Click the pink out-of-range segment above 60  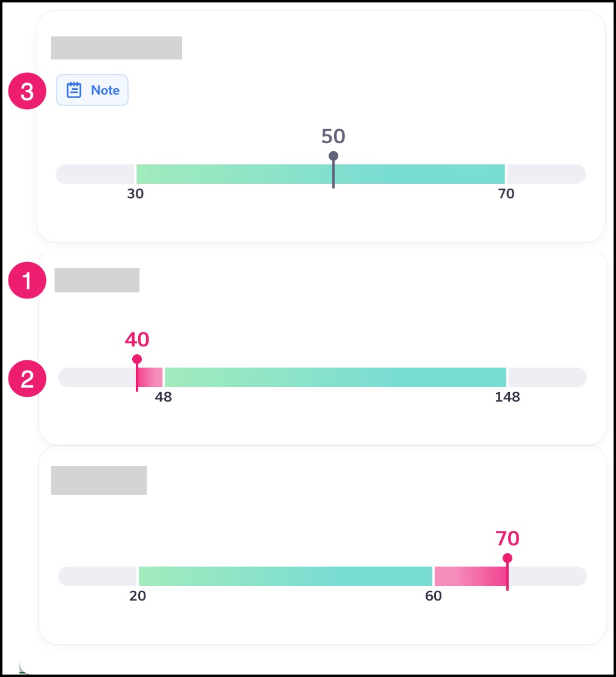click(x=471, y=576)
